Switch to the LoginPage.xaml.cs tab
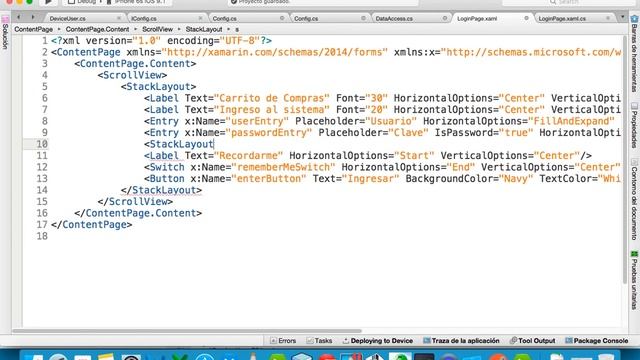 (x=562, y=18)
